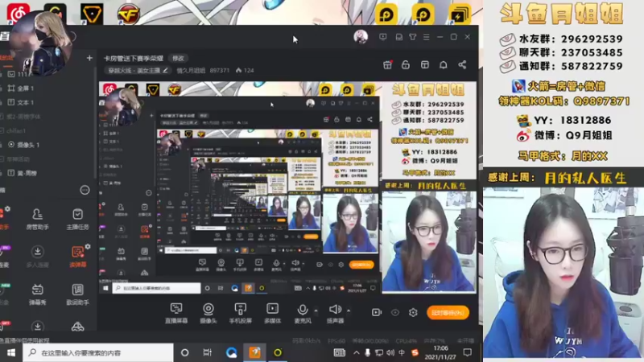Click the 修改 button beside stream title
The image size is (644, 362).
tap(178, 58)
